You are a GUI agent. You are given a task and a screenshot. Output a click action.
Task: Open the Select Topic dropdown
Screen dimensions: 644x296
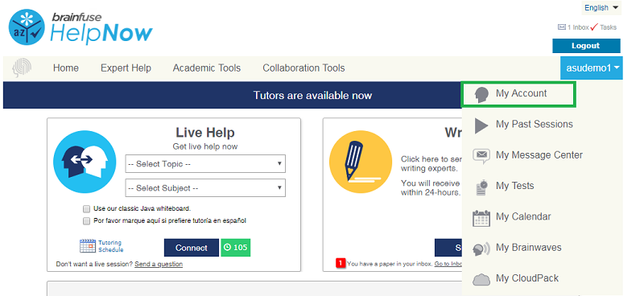click(205, 164)
